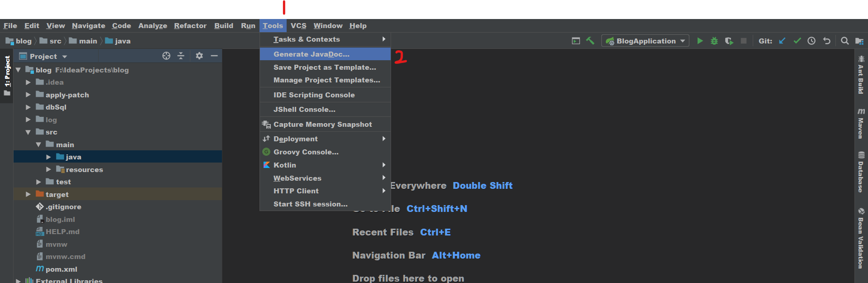
Task: Open Search Everywhere magnifier icon
Action: [x=844, y=41]
